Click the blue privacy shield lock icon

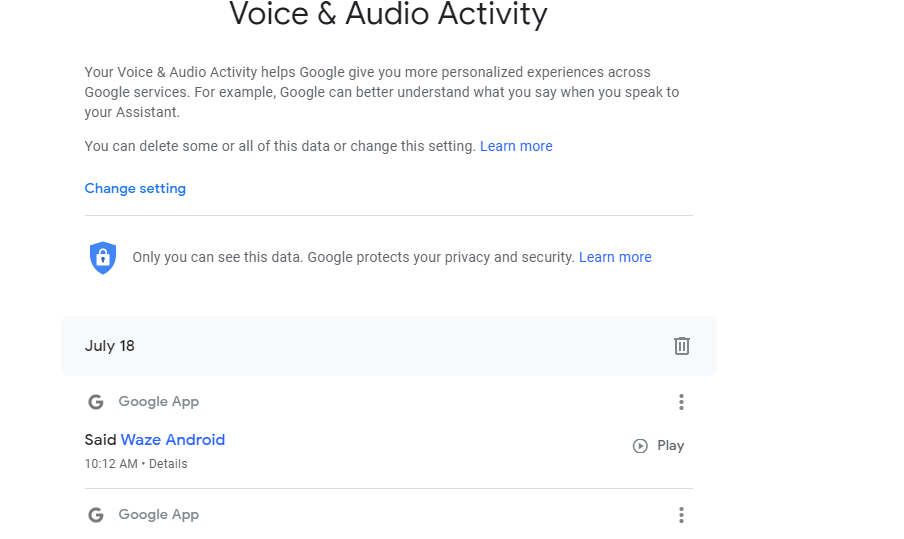click(x=103, y=258)
